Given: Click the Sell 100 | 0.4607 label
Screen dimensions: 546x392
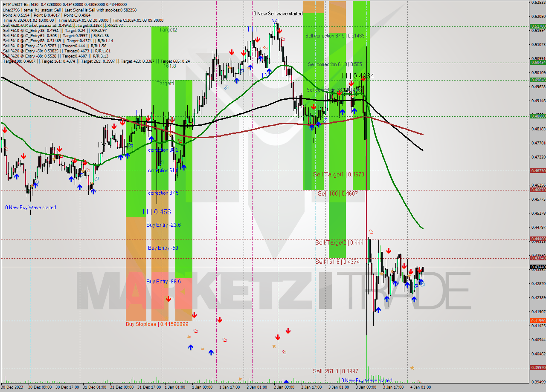Looking at the screenshot, I should (x=337, y=193).
